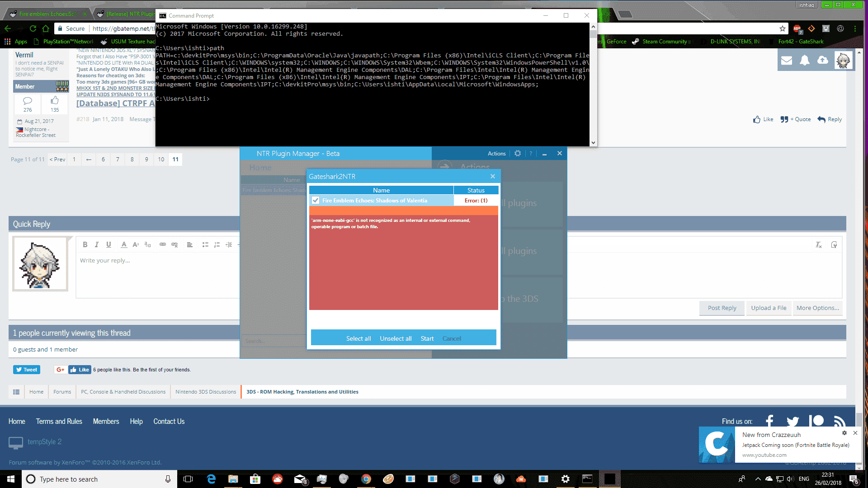The width and height of the screenshot is (868, 488).
Task: Like the forum post
Action: pos(763,119)
